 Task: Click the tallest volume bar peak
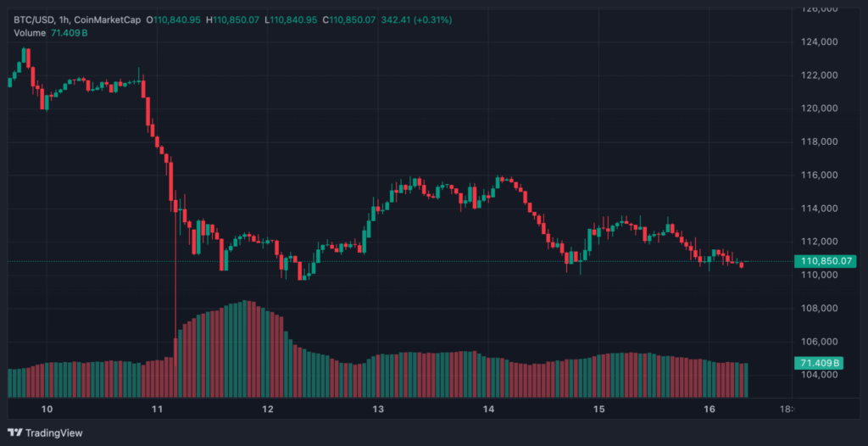[246, 304]
